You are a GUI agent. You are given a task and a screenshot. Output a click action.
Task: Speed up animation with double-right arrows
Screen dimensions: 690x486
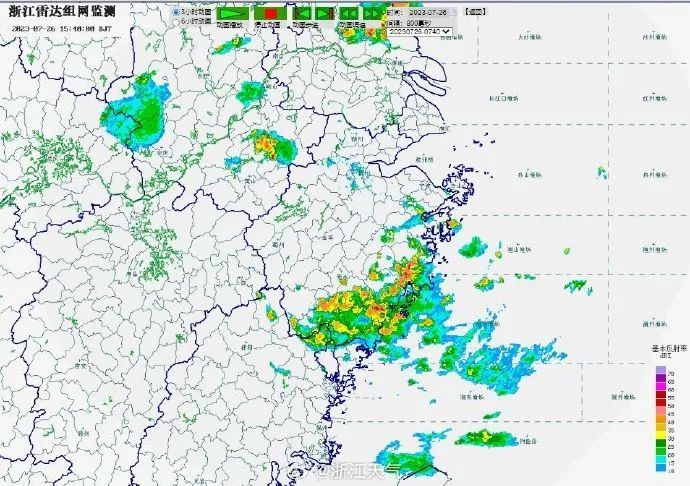click(371, 14)
